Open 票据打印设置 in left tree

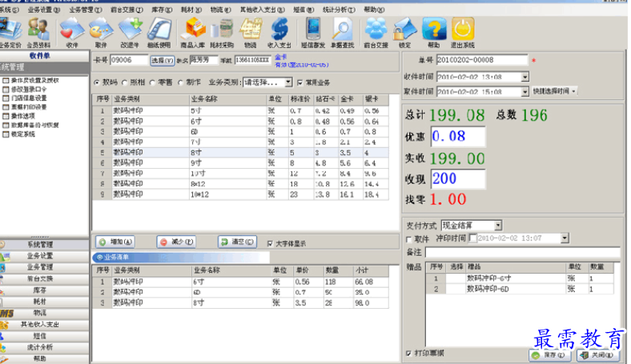tap(28, 107)
